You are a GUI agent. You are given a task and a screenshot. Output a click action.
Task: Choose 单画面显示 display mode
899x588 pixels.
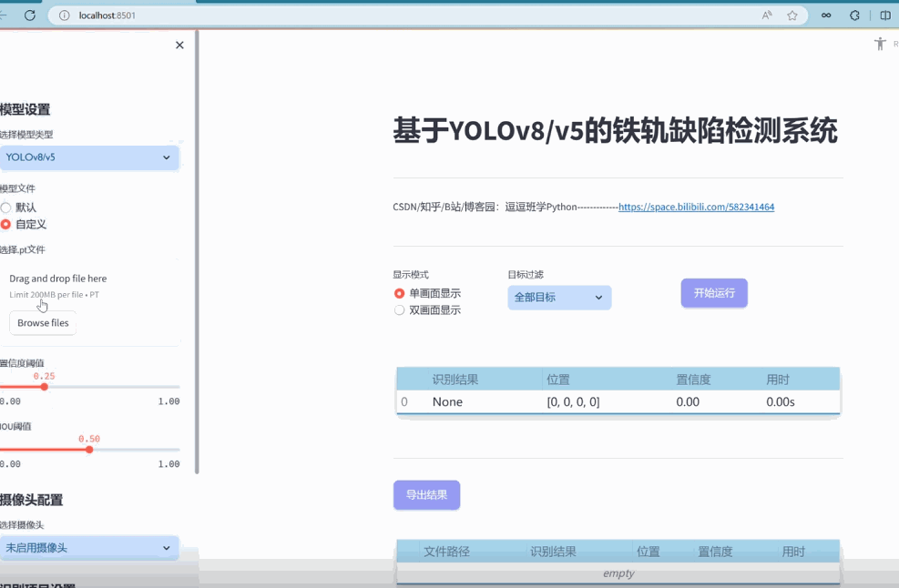(400, 293)
